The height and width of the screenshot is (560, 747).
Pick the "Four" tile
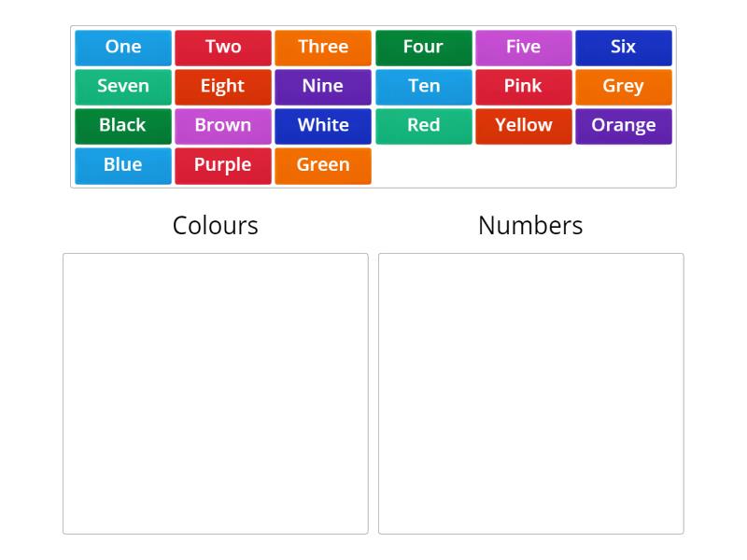pyautogui.click(x=423, y=47)
